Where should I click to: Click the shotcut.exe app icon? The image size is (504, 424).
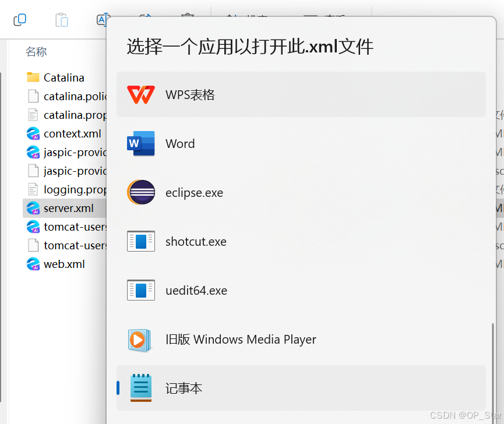point(141,241)
